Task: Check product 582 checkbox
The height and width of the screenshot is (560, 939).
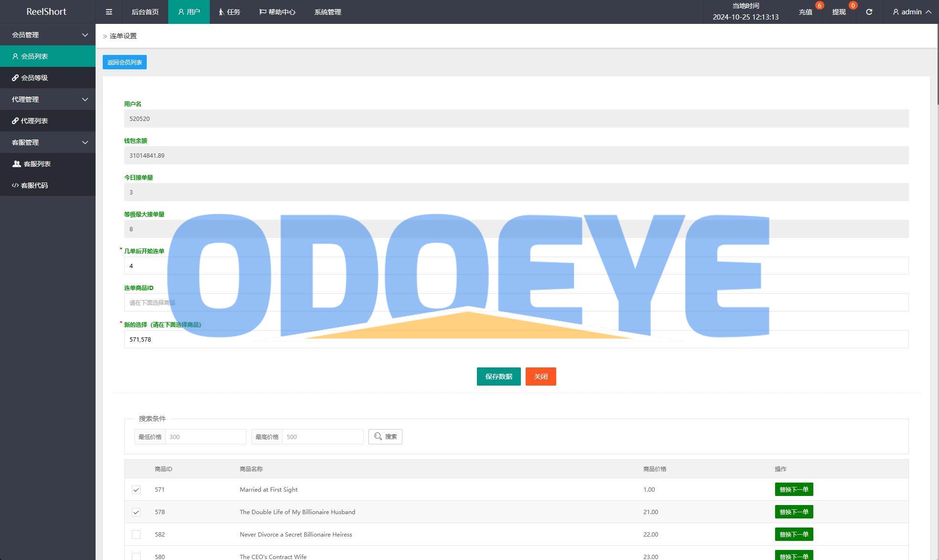Action: 136,535
